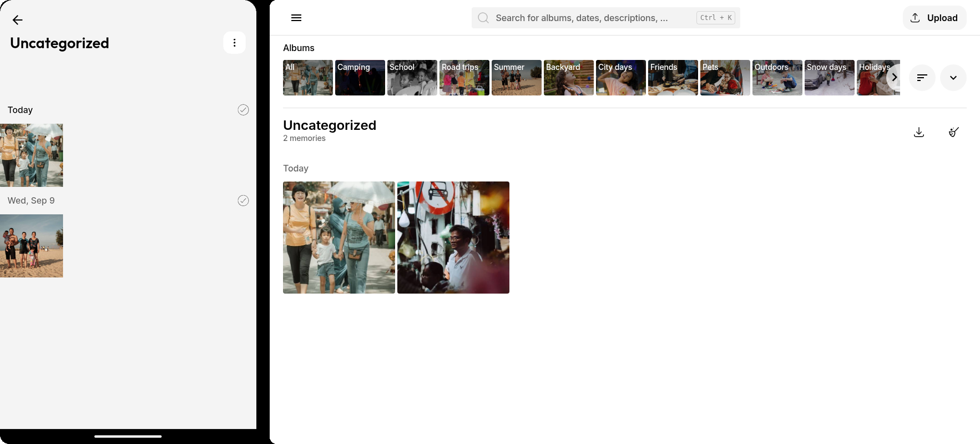This screenshot has height=444, width=980.
Task: Open the City days album
Action: 621,78
